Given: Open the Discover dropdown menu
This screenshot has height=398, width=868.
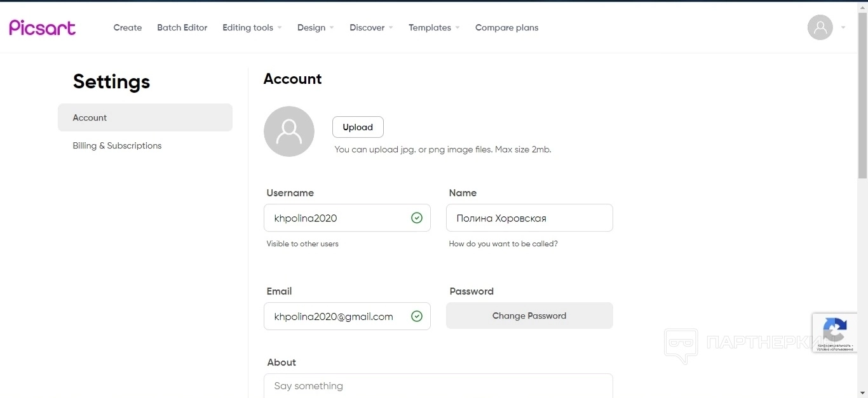Looking at the screenshot, I should [x=371, y=27].
